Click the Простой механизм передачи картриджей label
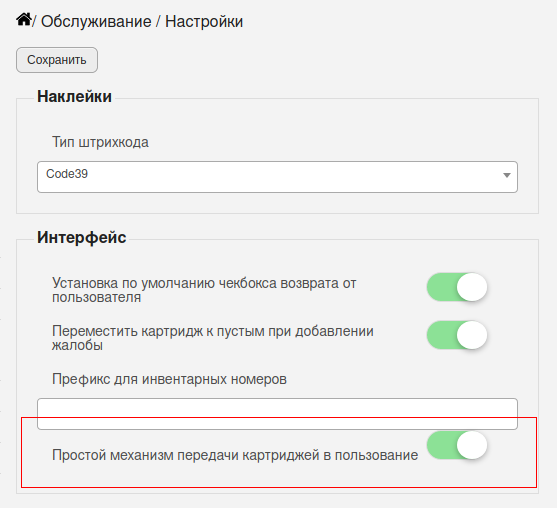 click(x=235, y=455)
